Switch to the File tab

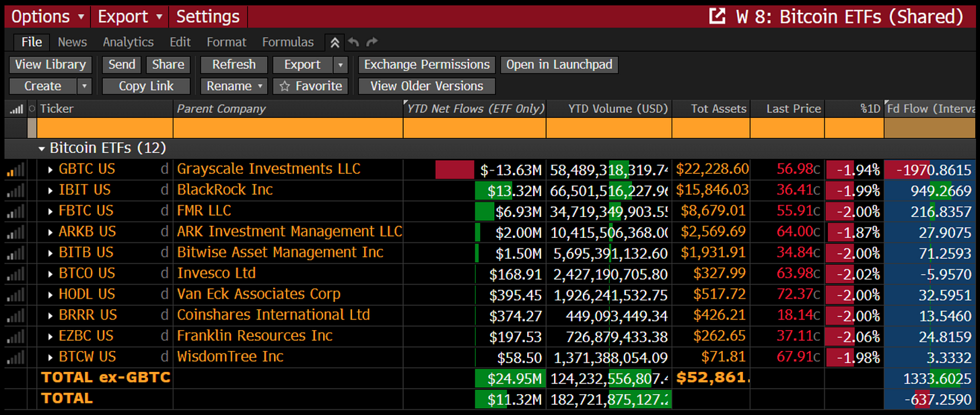pyautogui.click(x=32, y=42)
